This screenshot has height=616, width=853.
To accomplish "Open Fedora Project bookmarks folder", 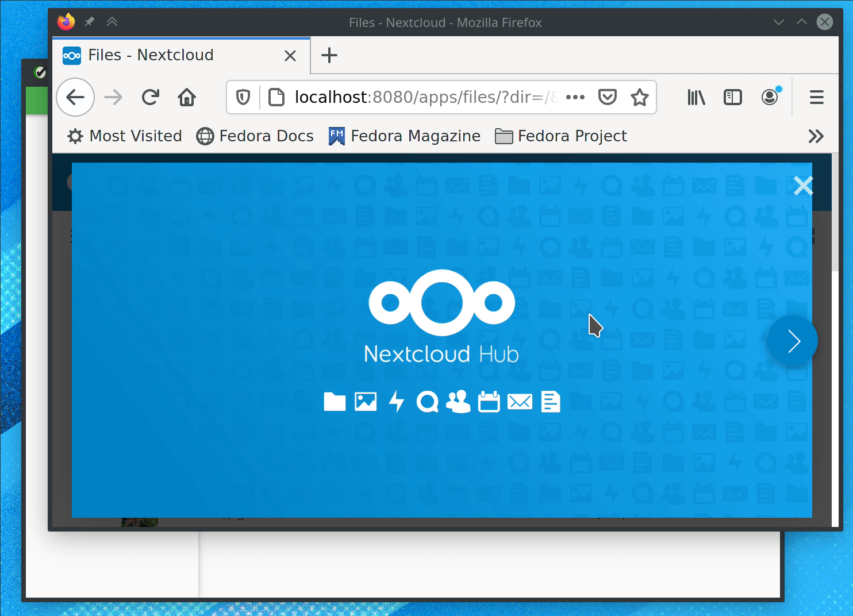I will [x=561, y=136].
